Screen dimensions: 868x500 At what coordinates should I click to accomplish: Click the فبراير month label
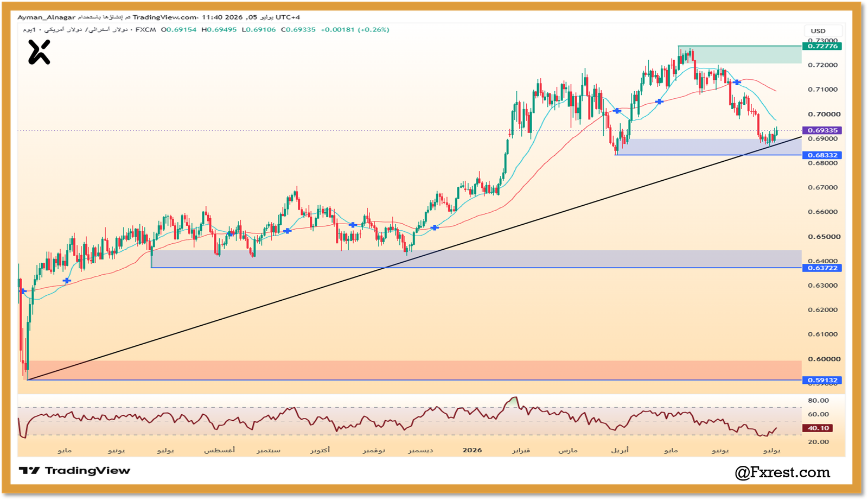521,451
